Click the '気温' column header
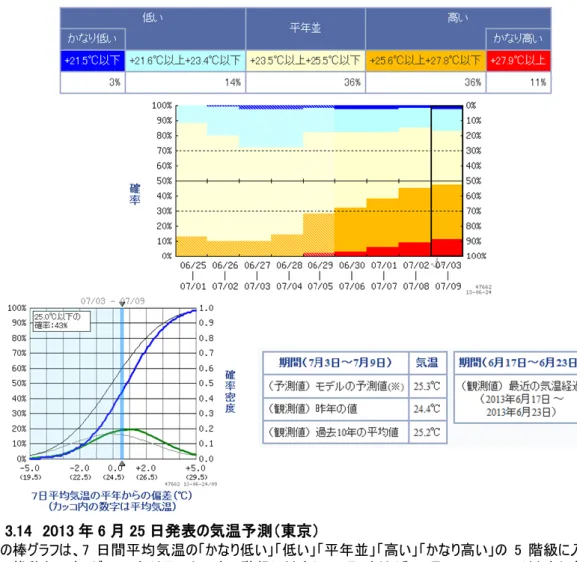This screenshot has width=577, height=562. pos(427,363)
